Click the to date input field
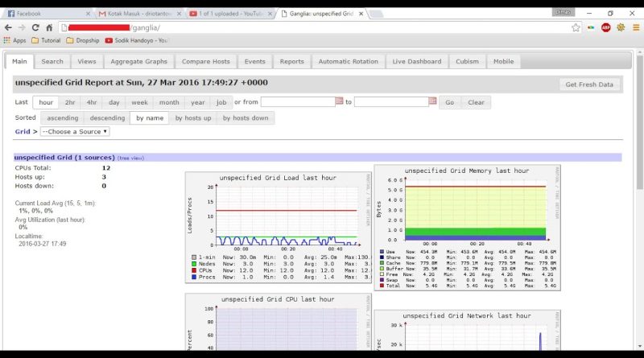 (x=392, y=102)
